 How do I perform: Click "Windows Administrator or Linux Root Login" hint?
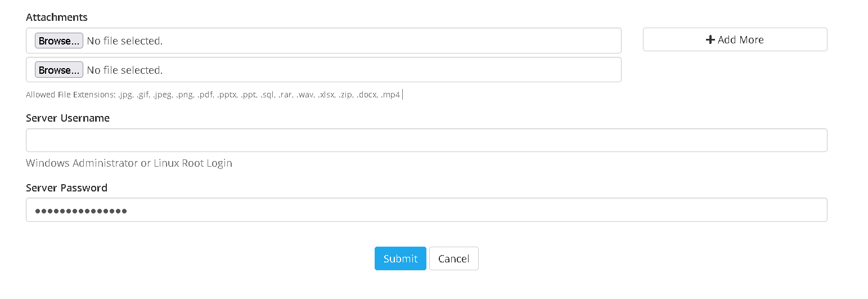[x=129, y=163]
